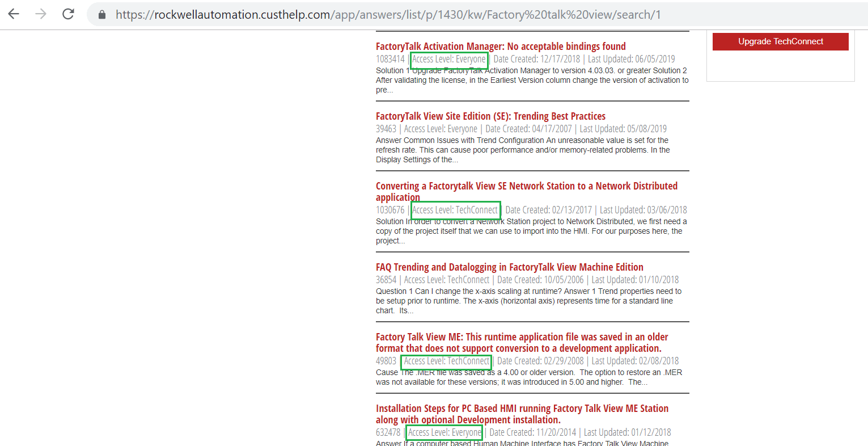Open Installation Steps for PC Based HMI article
The height and width of the screenshot is (446, 868).
(522, 409)
